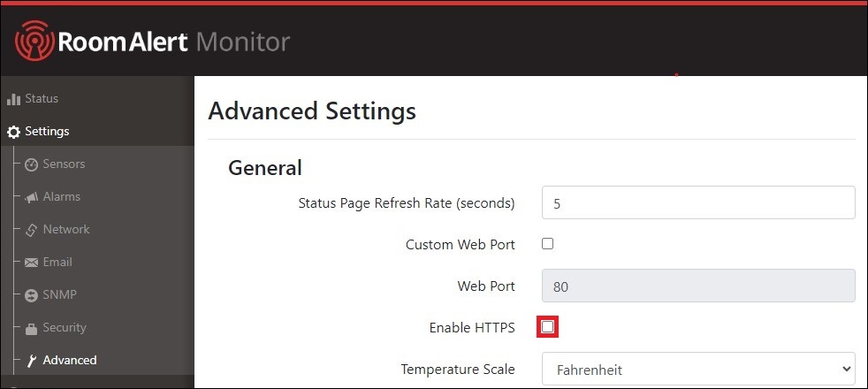Click the Advanced wrench icon
This screenshot has width=868, height=389.
31,361
